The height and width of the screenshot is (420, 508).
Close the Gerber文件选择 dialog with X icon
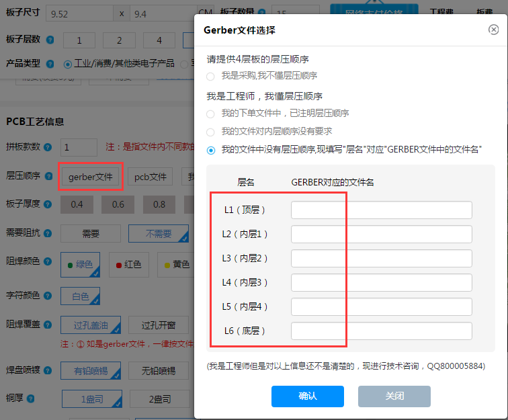[x=493, y=30]
